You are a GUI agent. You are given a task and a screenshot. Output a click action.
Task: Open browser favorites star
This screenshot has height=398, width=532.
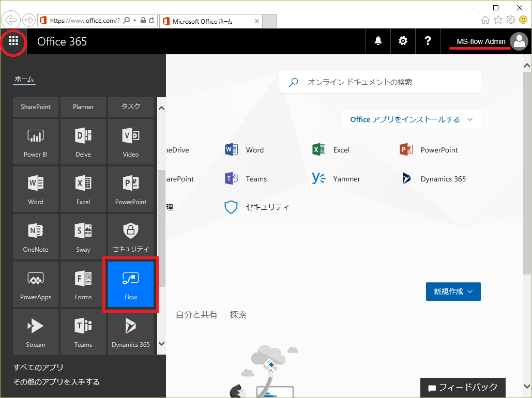click(x=498, y=20)
